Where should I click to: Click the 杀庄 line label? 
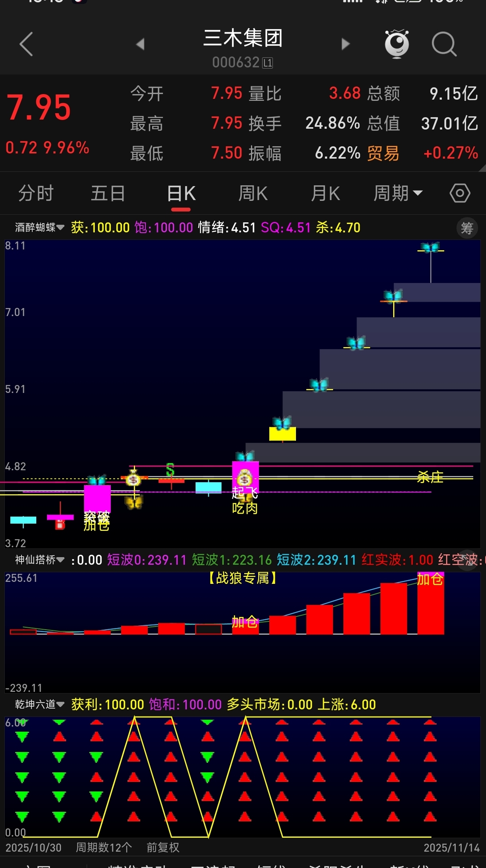click(x=430, y=477)
